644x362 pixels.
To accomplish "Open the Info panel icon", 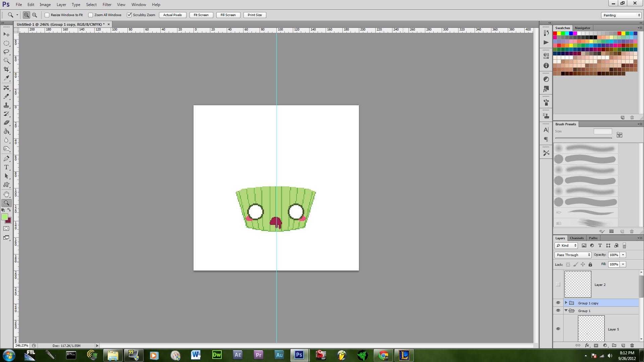I will (x=546, y=66).
